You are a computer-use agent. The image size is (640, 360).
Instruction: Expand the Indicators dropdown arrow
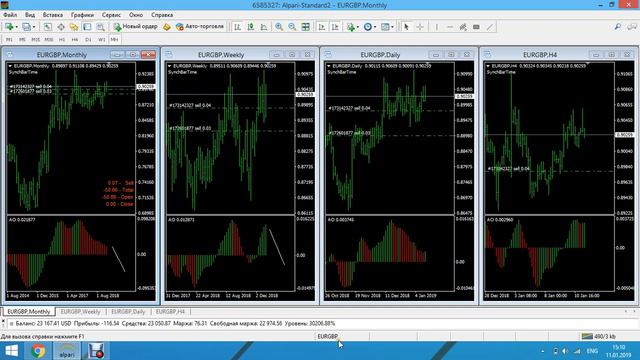tap(358, 27)
